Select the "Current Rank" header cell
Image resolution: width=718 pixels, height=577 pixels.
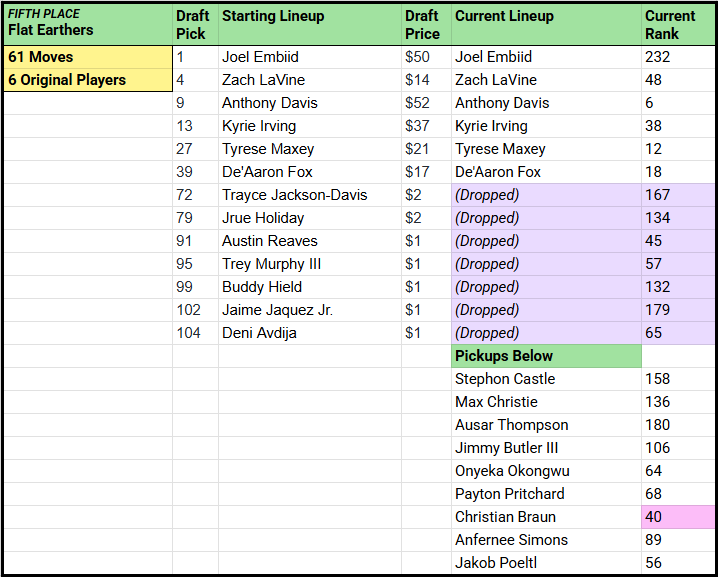tap(678, 23)
